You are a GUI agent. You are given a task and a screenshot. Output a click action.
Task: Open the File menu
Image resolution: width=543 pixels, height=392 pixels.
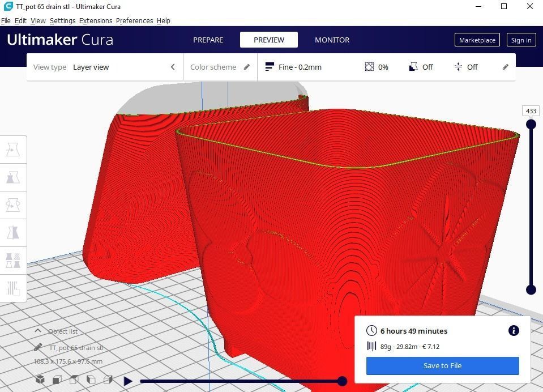6,21
